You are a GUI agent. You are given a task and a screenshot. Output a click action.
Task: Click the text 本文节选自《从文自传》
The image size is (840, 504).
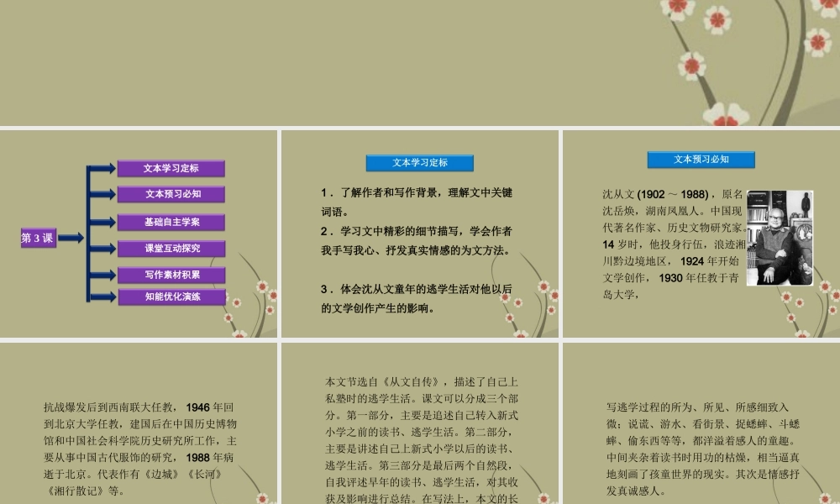pyautogui.click(x=384, y=382)
